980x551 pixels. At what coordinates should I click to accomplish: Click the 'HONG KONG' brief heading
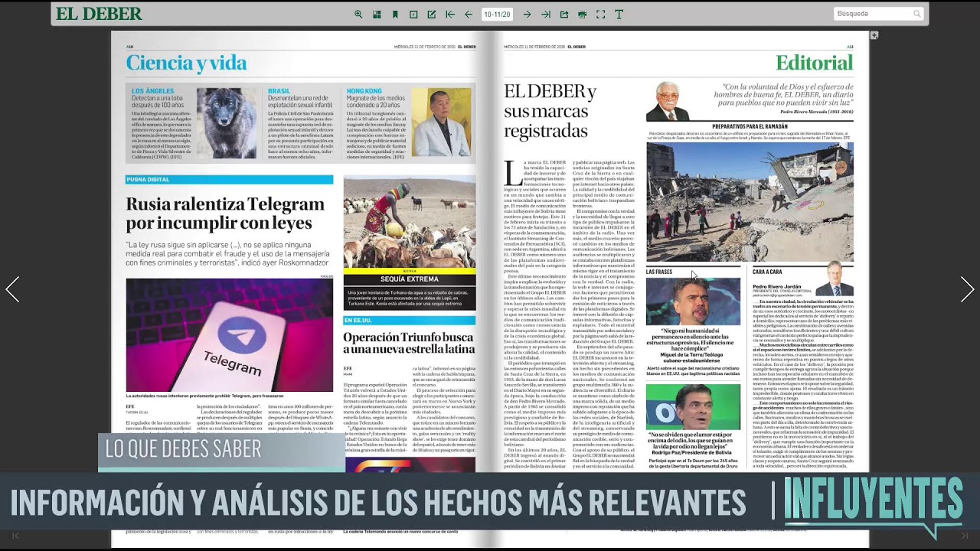(364, 91)
